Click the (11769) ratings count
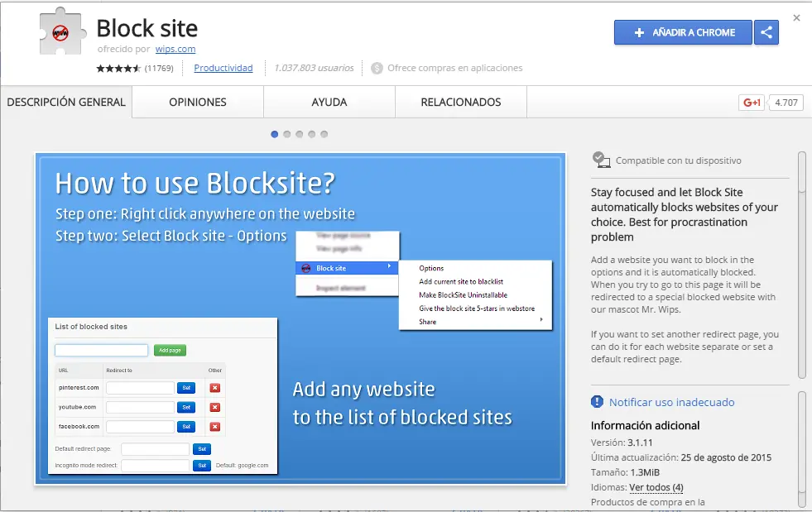Screen dimensions: 812x512 [x=159, y=69]
